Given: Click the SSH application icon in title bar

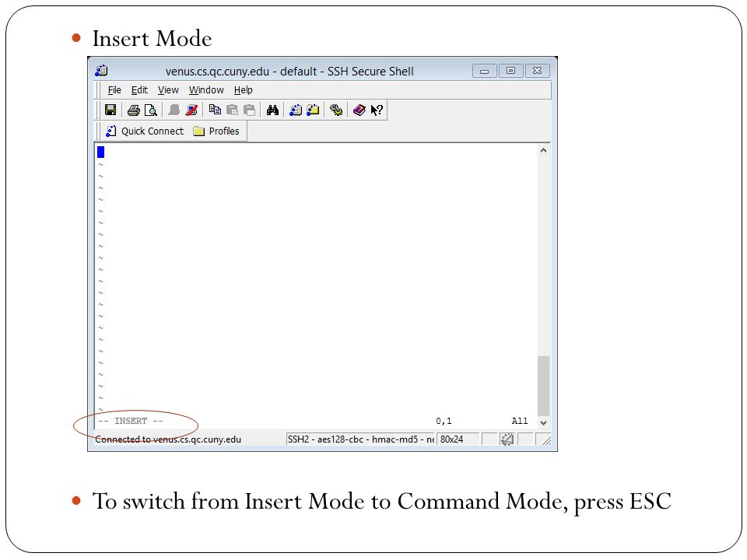Looking at the screenshot, I should [101, 71].
